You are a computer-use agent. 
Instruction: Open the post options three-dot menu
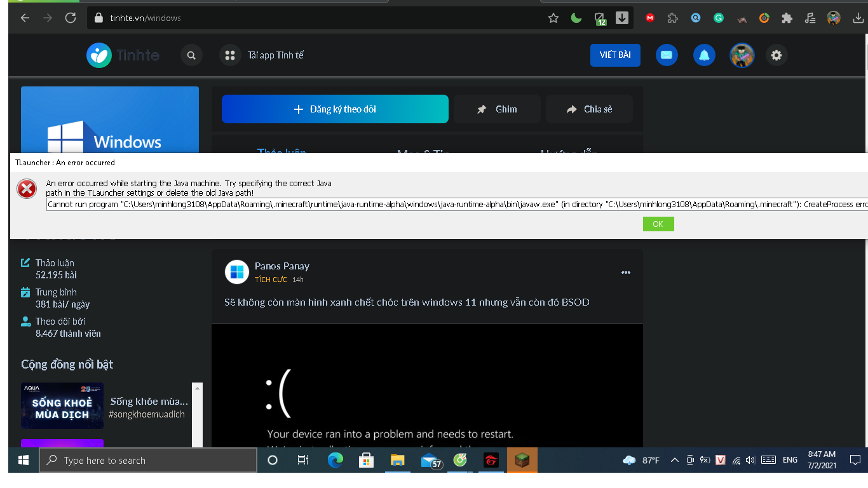(x=626, y=273)
